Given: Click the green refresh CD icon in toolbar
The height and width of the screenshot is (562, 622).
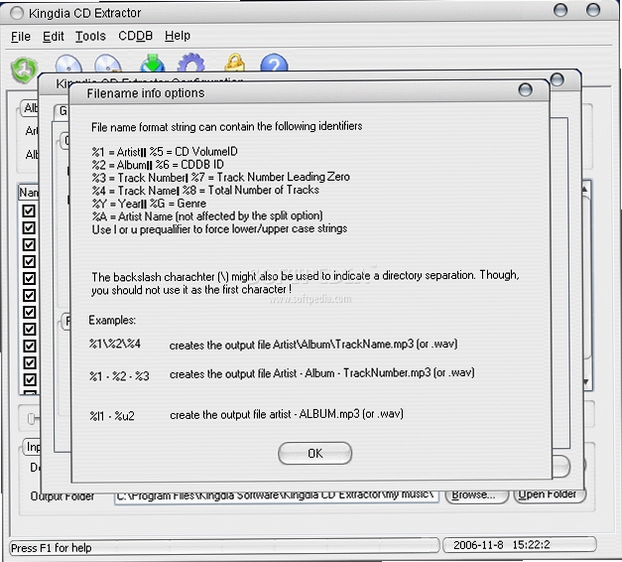Looking at the screenshot, I should point(24,69).
